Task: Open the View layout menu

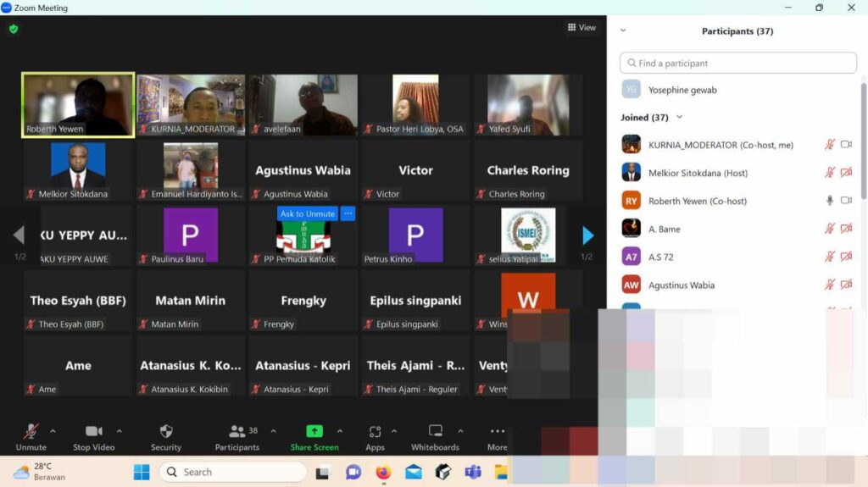Action: pyautogui.click(x=581, y=28)
